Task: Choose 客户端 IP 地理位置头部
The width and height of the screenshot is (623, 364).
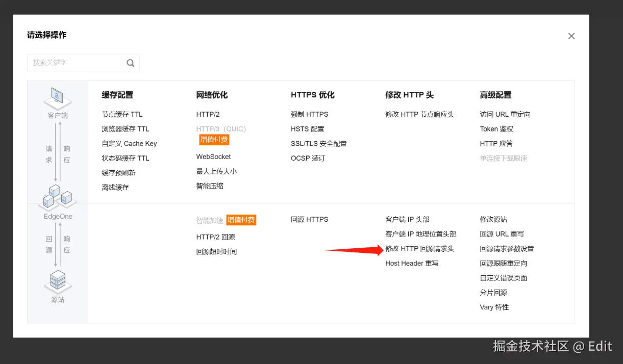Action: pos(421,234)
